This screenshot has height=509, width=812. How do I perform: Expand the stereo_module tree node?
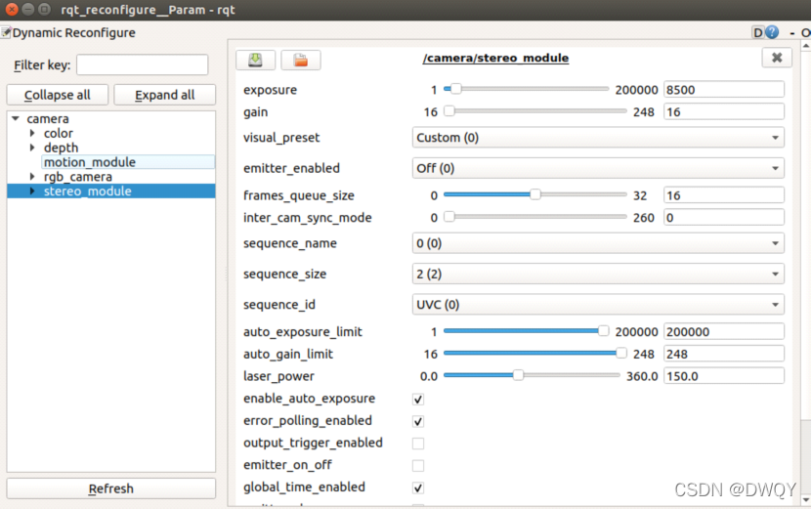(x=32, y=191)
